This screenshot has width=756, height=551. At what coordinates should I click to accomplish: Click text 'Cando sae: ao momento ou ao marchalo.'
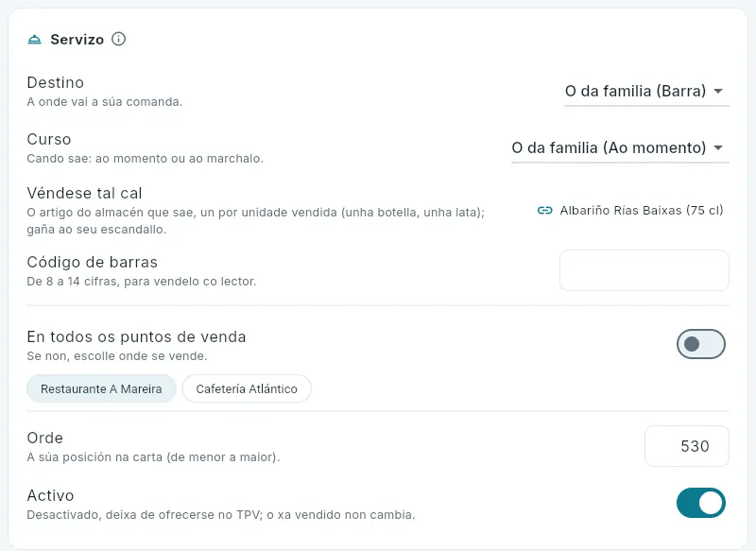pyautogui.click(x=146, y=159)
